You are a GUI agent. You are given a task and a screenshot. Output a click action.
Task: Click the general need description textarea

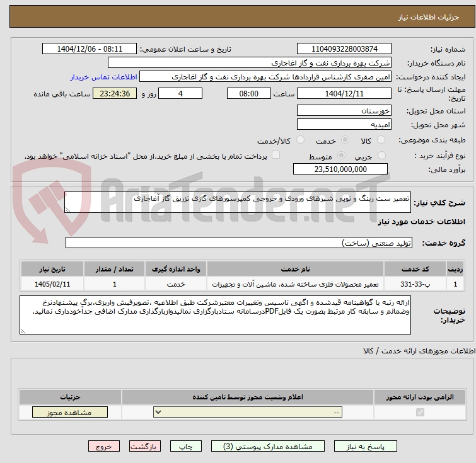tap(238, 202)
